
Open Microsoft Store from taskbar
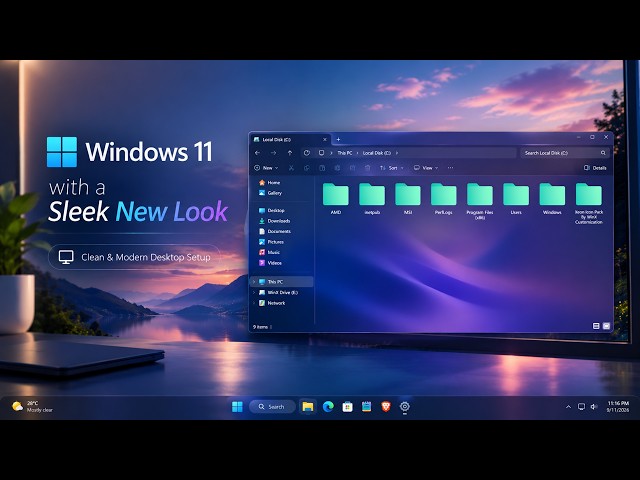347,407
